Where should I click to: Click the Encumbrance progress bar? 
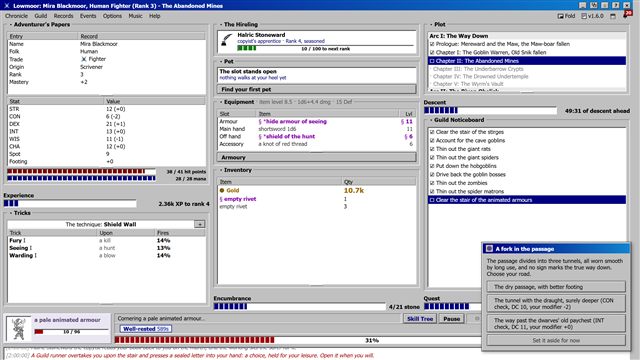[300, 306]
